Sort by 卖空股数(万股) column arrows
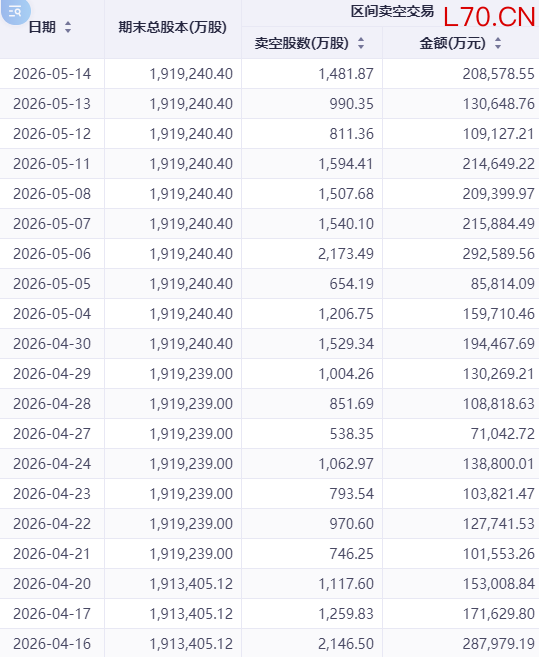The width and height of the screenshot is (539, 657). (361, 43)
